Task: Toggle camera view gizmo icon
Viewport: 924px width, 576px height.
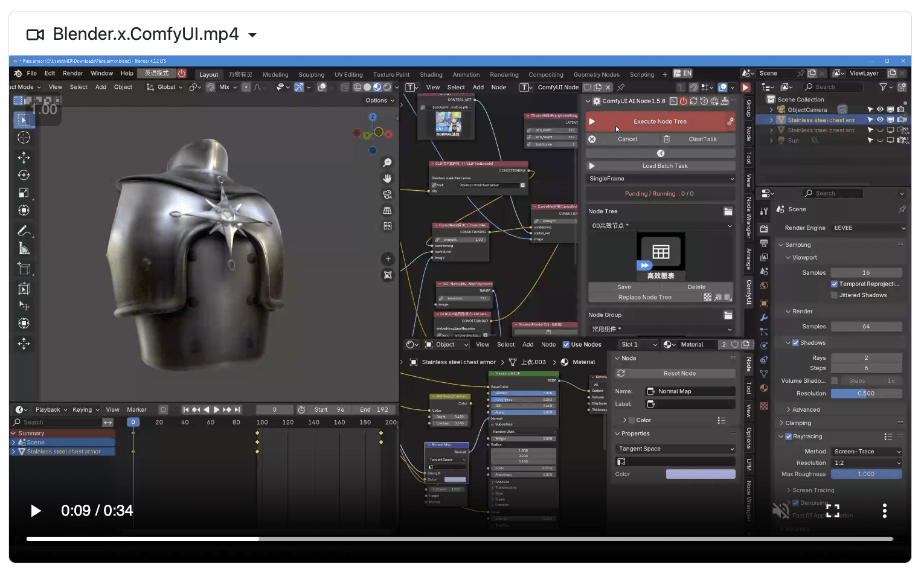Action: click(387, 194)
